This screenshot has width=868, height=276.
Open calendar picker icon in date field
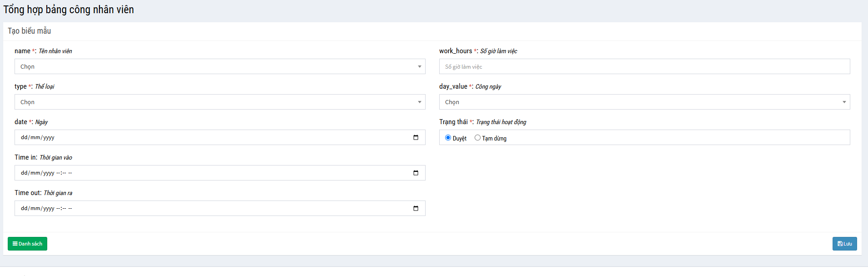click(416, 137)
